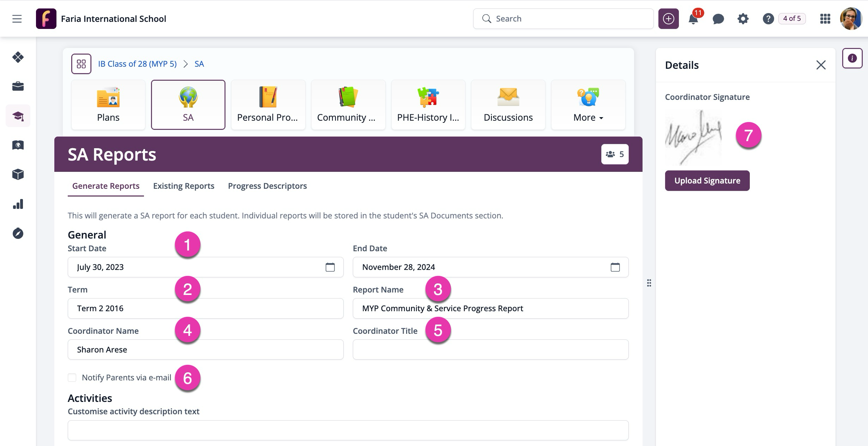Click the Coordinator Title input field
Image resolution: width=868 pixels, height=446 pixels.
490,350
